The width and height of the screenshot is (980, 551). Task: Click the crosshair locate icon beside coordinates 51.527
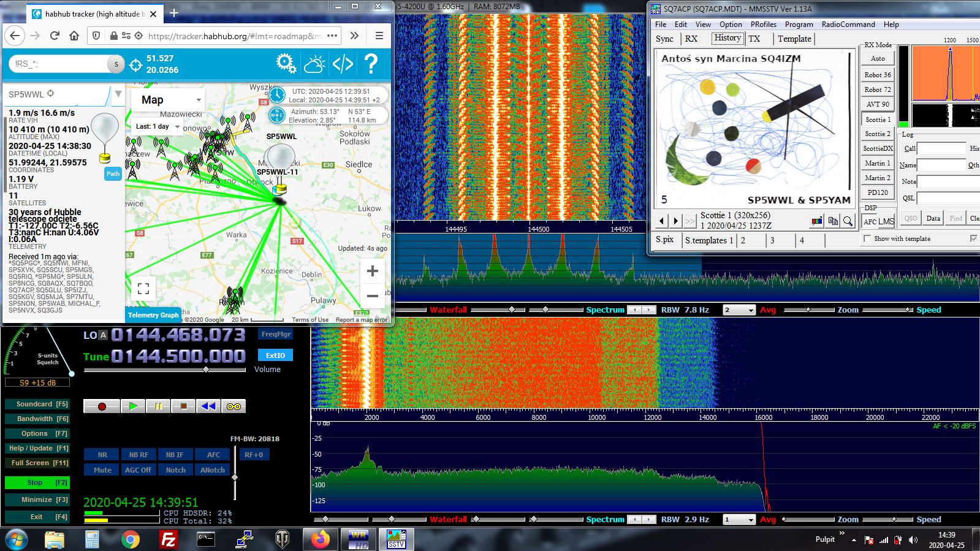pyautogui.click(x=136, y=64)
